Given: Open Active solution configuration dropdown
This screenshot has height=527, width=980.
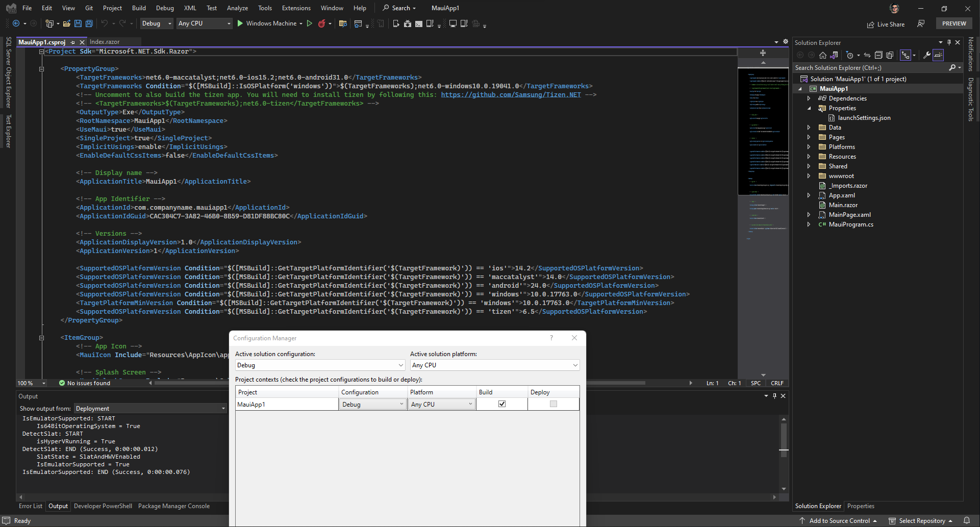Looking at the screenshot, I should click(320, 365).
